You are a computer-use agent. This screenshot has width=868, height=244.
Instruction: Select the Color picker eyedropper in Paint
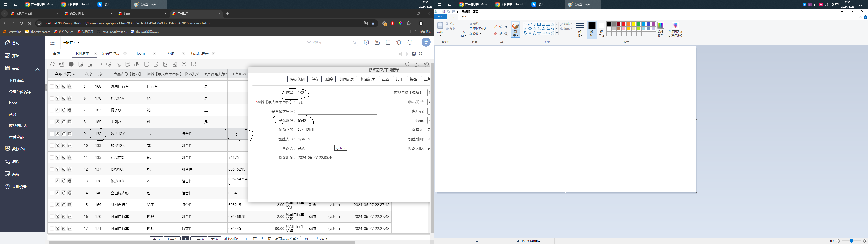click(x=501, y=34)
